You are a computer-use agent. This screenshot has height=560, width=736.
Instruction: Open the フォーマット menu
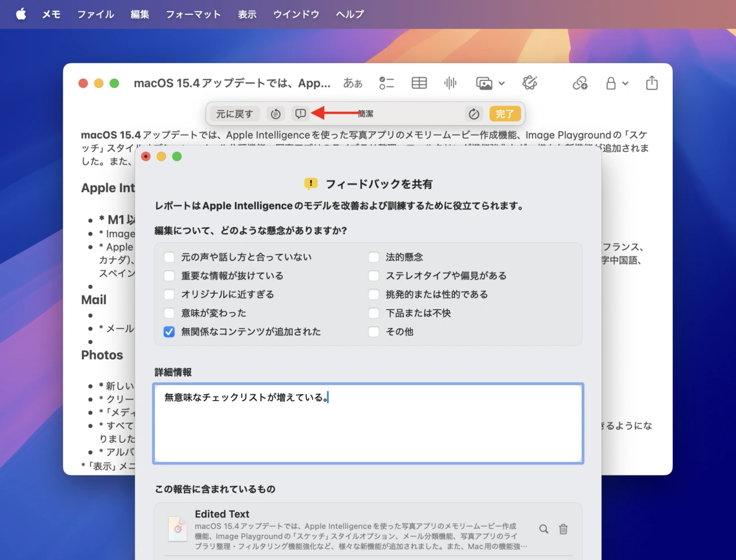pyautogui.click(x=193, y=14)
